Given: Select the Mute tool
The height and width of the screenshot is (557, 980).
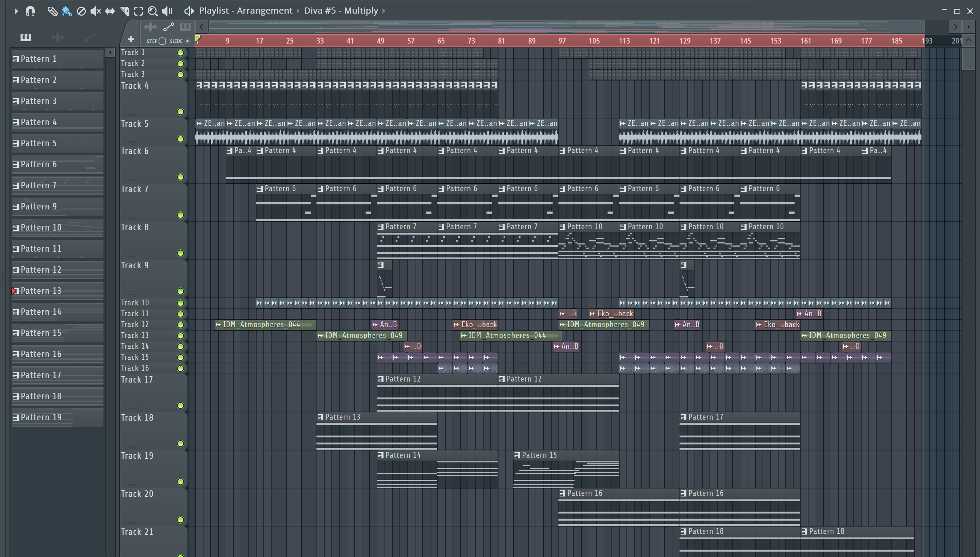Looking at the screenshot, I should pos(95,11).
